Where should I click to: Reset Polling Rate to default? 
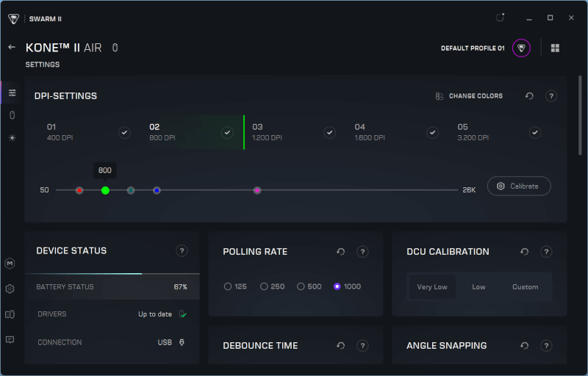coord(340,252)
